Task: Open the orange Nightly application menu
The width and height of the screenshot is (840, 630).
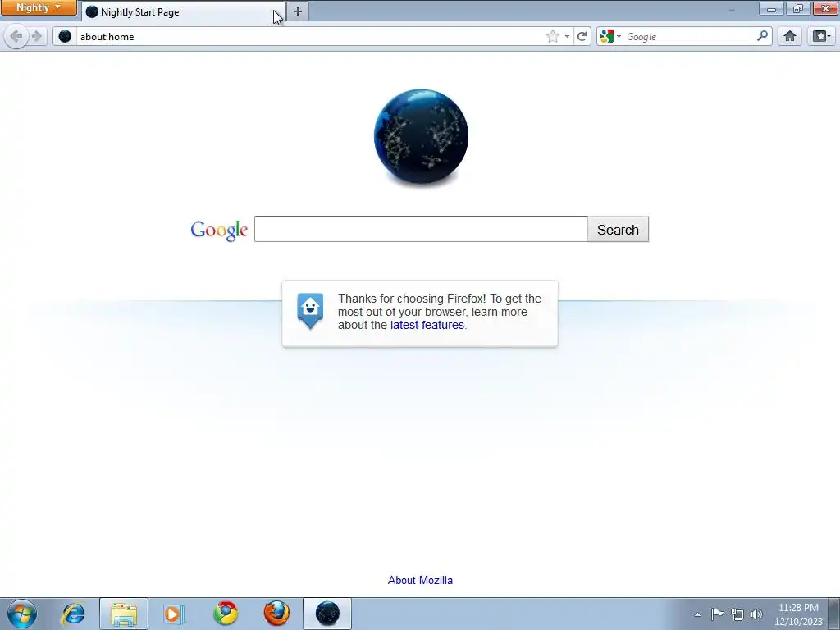Action: (38, 7)
